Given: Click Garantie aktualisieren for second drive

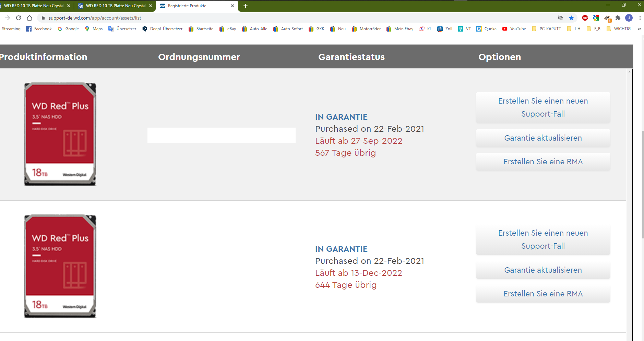Looking at the screenshot, I should 543,270.
